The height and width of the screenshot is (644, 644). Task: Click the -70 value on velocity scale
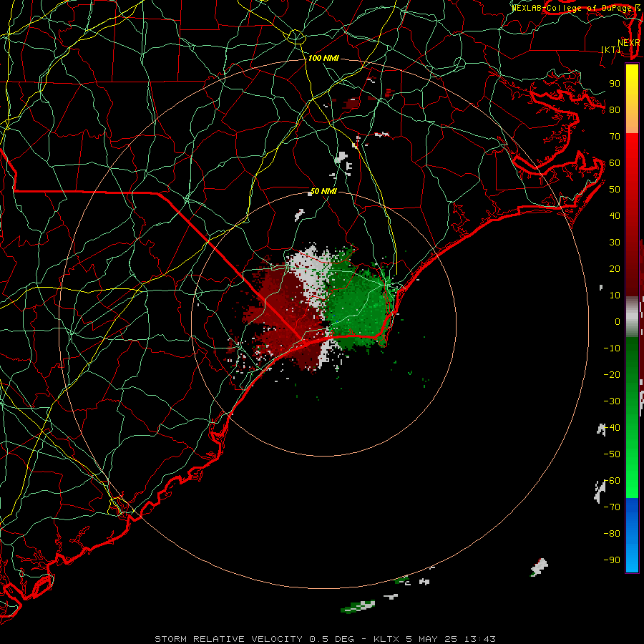[x=612, y=507]
